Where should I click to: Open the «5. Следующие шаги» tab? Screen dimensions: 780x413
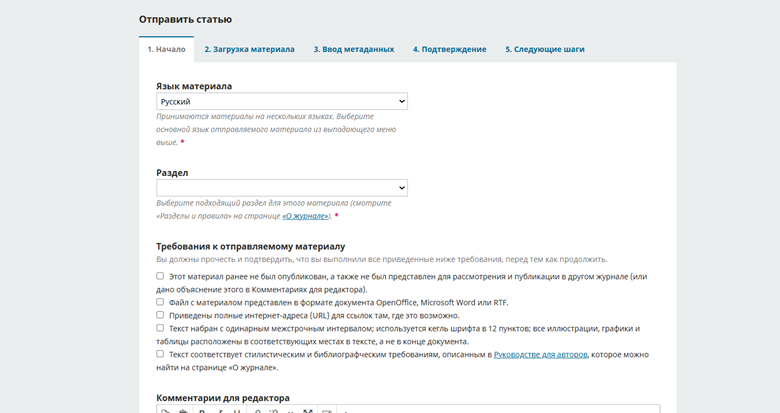click(x=544, y=49)
